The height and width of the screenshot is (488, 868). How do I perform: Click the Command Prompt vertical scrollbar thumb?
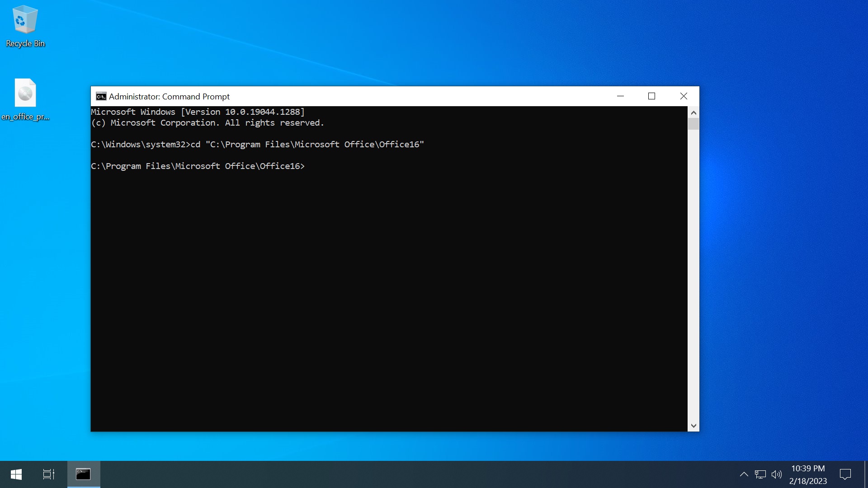(x=693, y=124)
